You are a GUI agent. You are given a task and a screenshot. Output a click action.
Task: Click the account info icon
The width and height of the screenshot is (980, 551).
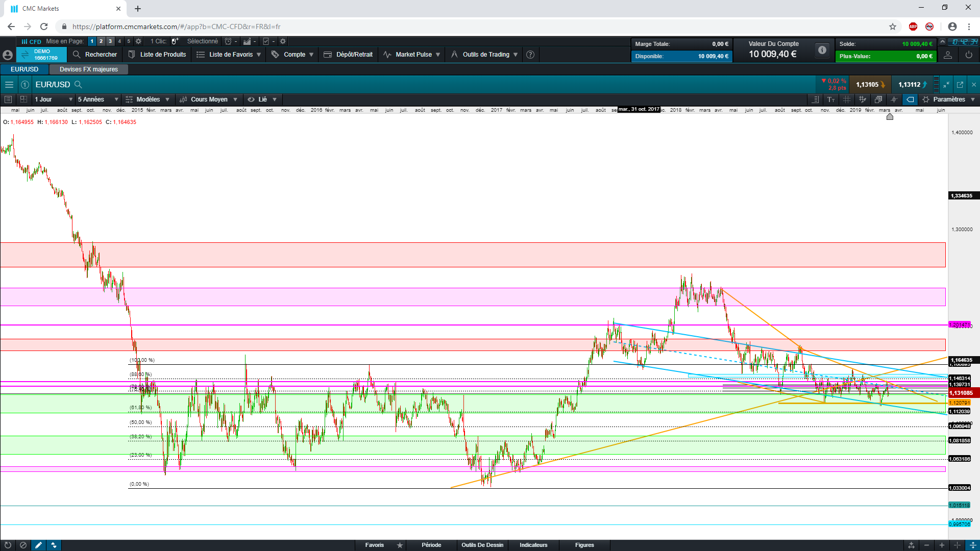click(822, 50)
